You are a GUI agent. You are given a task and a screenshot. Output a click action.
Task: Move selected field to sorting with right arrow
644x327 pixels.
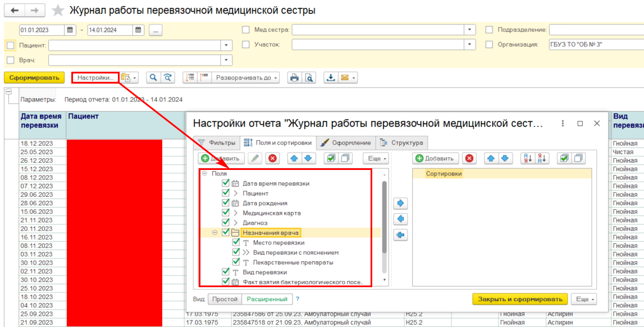click(x=401, y=203)
